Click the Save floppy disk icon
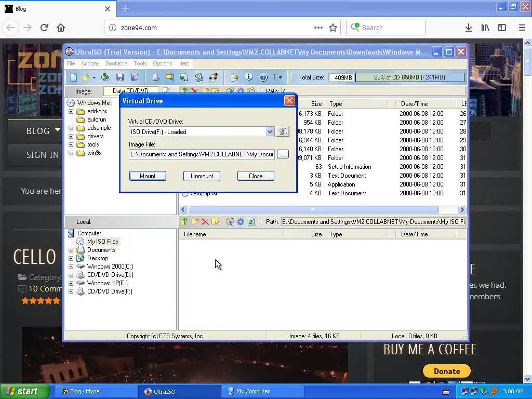 pyautogui.click(x=120, y=77)
